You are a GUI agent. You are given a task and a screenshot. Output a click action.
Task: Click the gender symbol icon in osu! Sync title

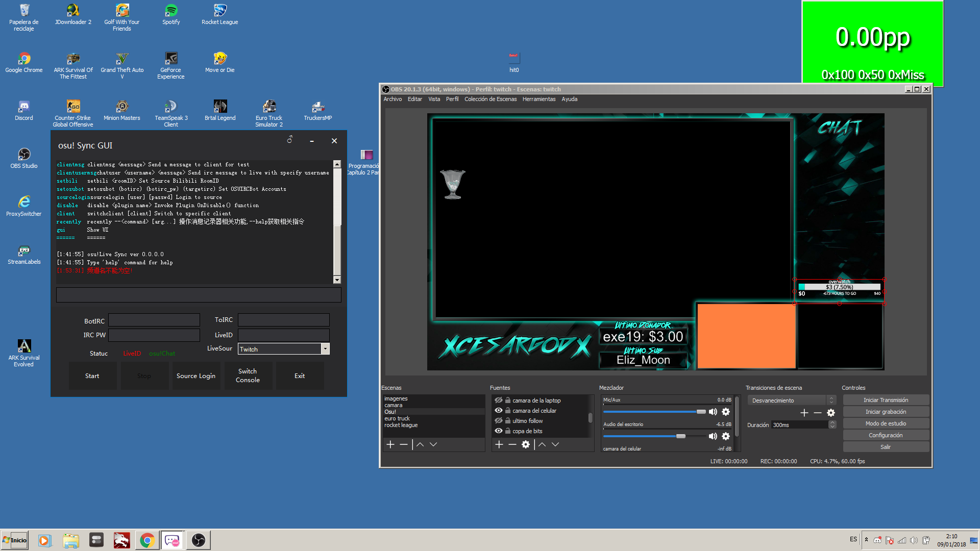[x=290, y=139]
